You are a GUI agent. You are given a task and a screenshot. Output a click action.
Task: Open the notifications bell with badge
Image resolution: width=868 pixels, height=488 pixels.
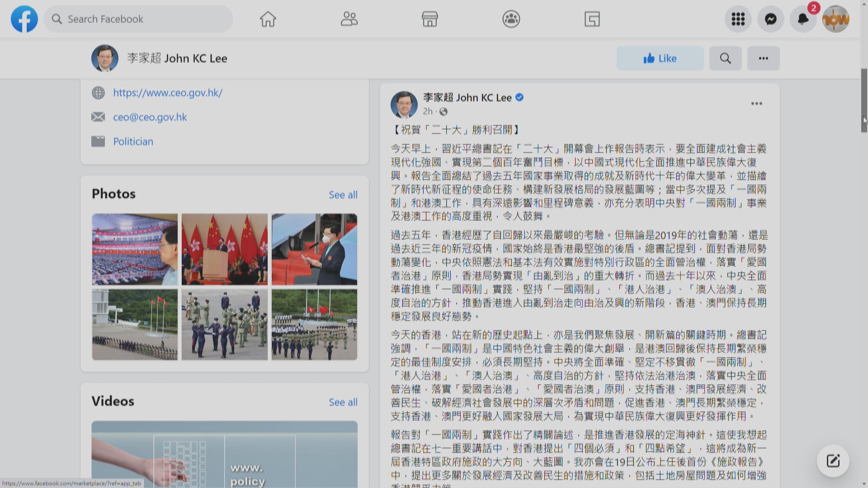coord(803,19)
